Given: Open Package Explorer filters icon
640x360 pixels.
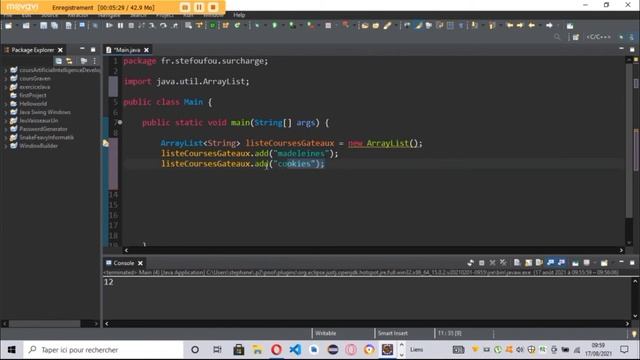Looking at the screenshot, I should coord(84,61).
